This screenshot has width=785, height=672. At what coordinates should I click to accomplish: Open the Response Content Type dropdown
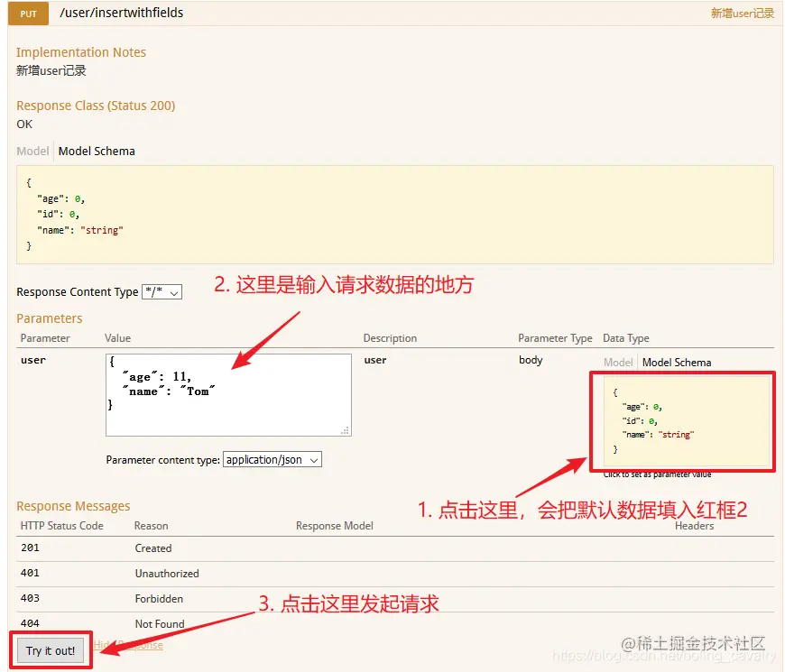tap(162, 291)
